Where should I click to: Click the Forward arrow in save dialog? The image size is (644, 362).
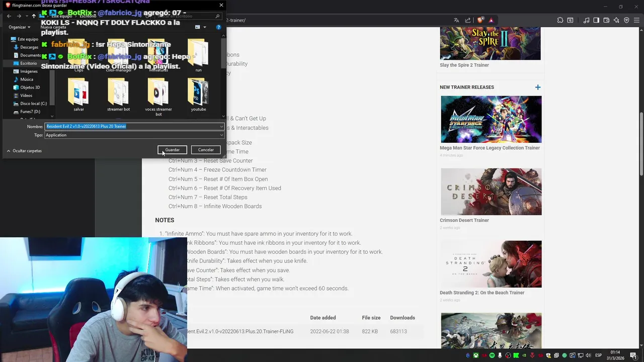click(19, 16)
